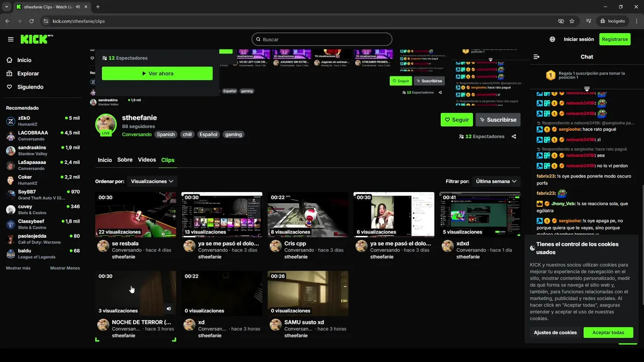Open the 'xdxd' clip thumbnail
The image size is (644, 362).
point(480,215)
